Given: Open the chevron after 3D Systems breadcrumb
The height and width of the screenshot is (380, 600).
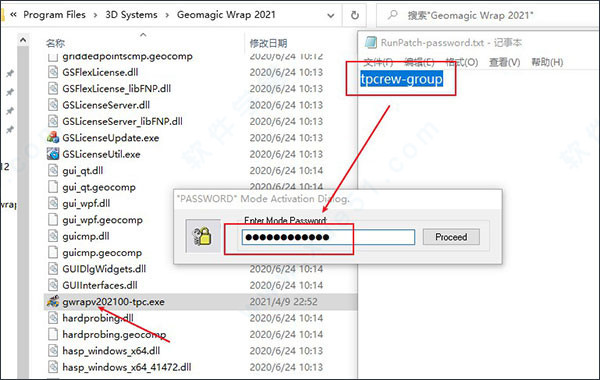Looking at the screenshot, I should tap(167, 15).
